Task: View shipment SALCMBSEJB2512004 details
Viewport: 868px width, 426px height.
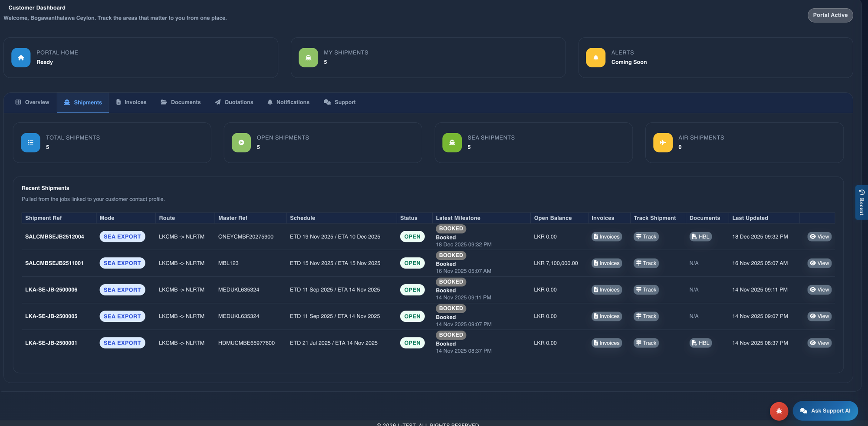Action: [x=819, y=237]
